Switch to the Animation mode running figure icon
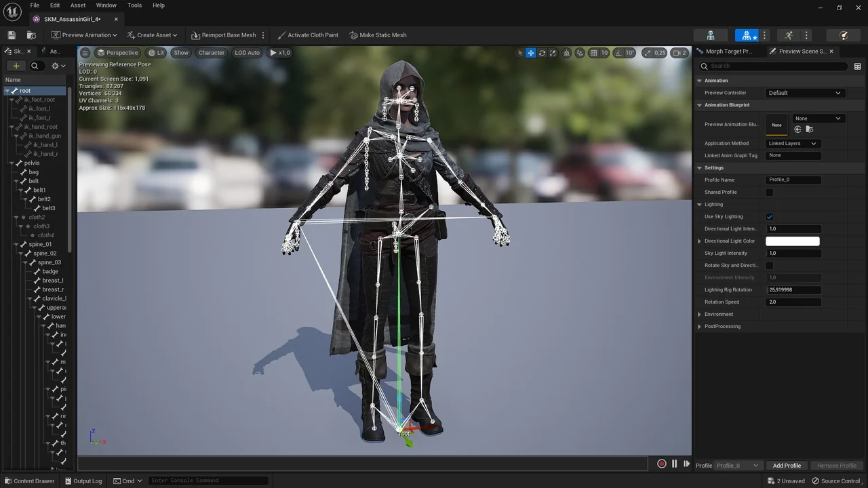 click(788, 35)
